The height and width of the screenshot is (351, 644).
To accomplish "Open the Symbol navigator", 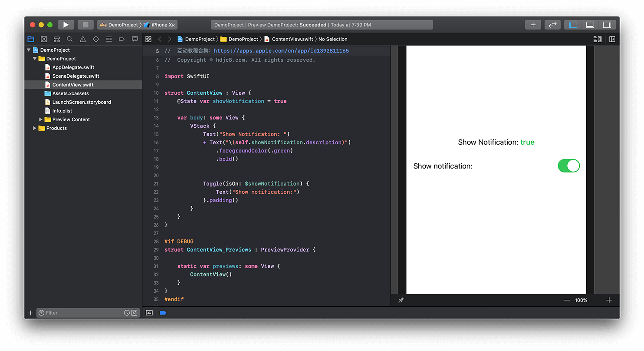I will click(57, 39).
